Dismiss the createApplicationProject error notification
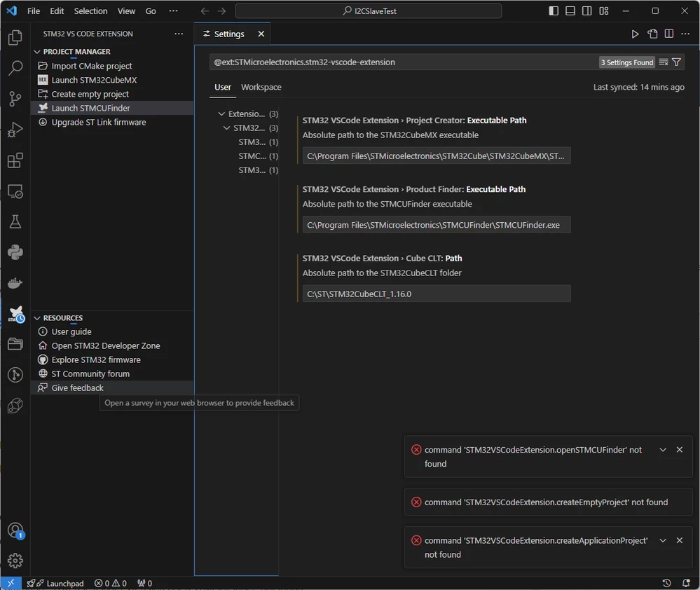 click(x=680, y=540)
